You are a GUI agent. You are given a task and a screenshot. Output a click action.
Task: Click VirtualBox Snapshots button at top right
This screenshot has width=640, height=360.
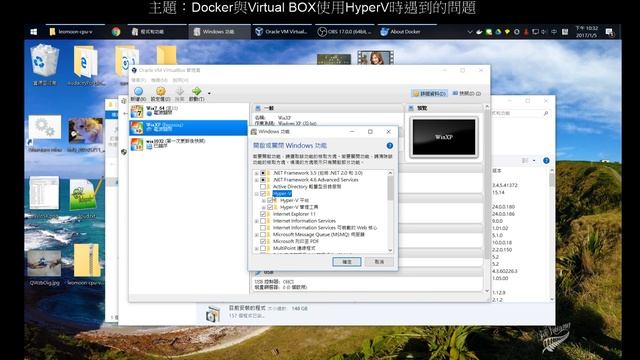tap(467, 93)
